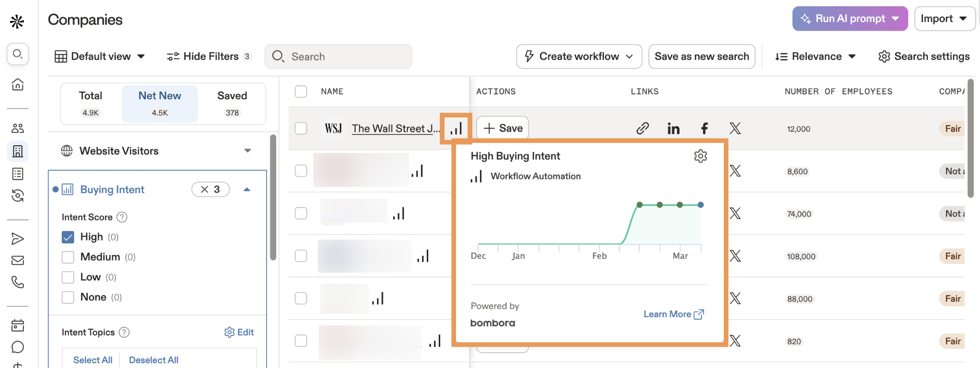
Task: Select the checkbox in the 820 employees row
Action: pyautogui.click(x=301, y=341)
